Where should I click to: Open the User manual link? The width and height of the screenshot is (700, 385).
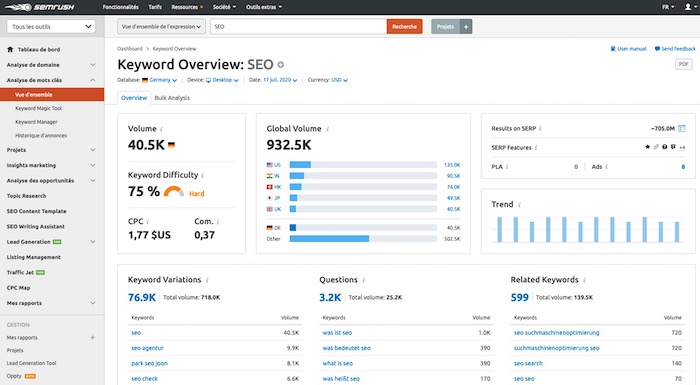tap(628, 49)
